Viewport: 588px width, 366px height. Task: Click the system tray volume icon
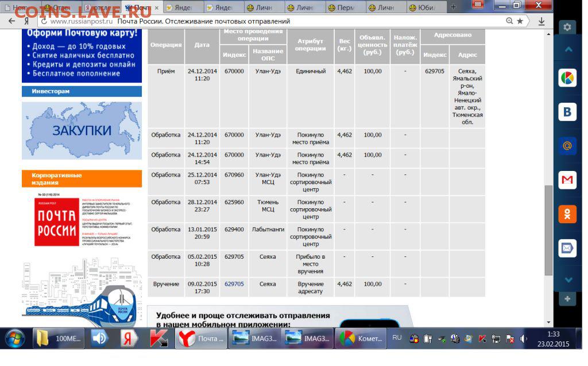524,338
